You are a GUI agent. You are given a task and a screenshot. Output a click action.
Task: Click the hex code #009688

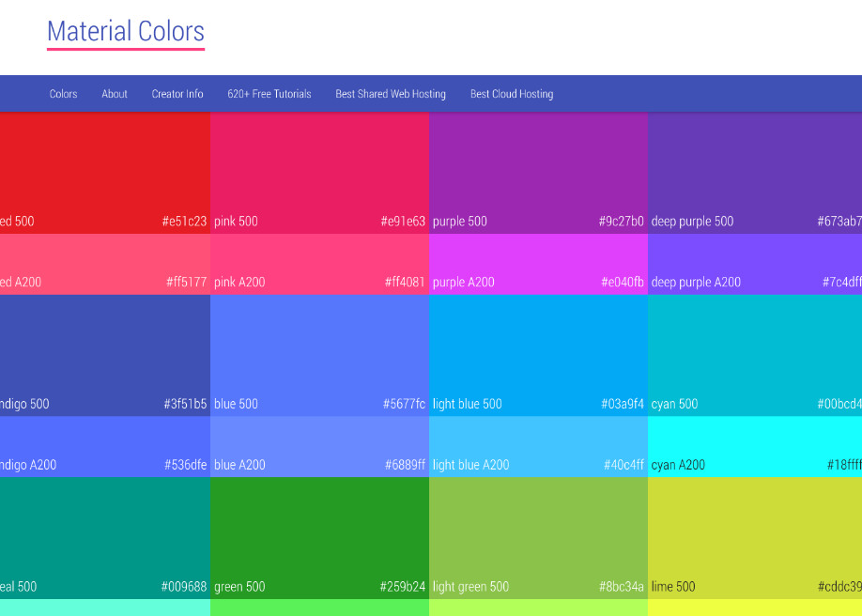click(184, 587)
